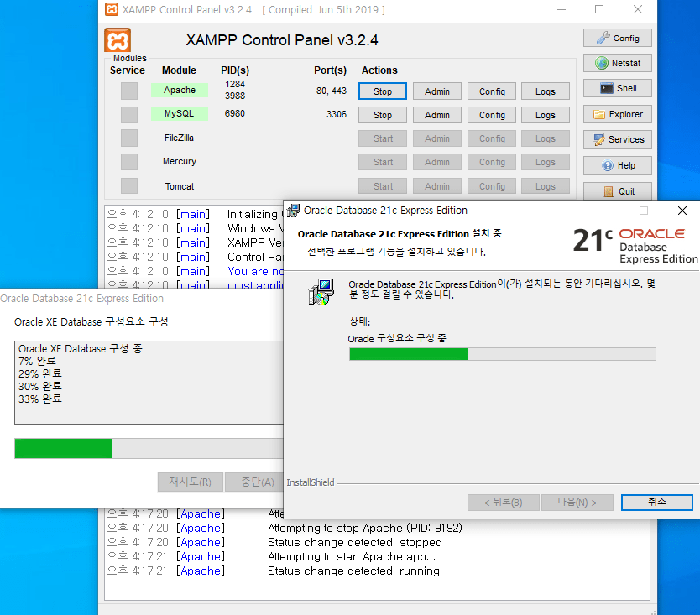This screenshot has height=615, width=700.
Task: Maximize the XAMPP Control Panel window
Action: click(x=599, y=9)
